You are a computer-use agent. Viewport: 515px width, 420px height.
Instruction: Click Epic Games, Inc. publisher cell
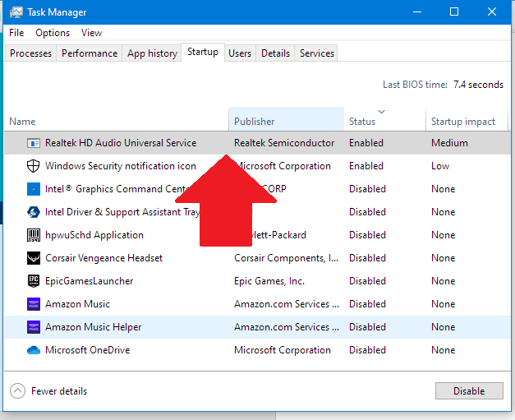click(x=269, y=281)
